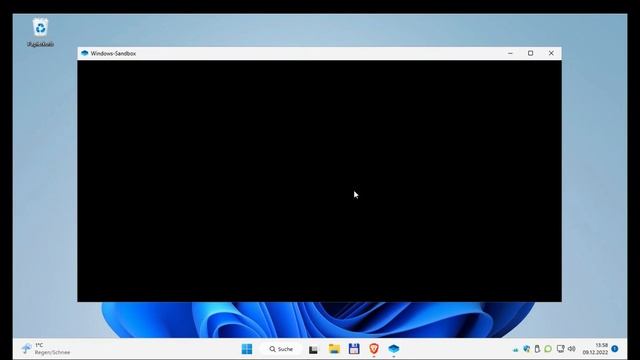The image size is (640, 360).
Task: Close the Windows-Sandbox window
Action: pyautogui.click(x=551, y=53)
